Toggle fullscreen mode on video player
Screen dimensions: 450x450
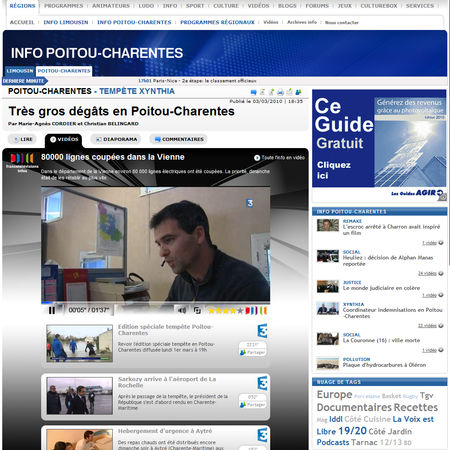pyautogui.click(x=197, y=310)
